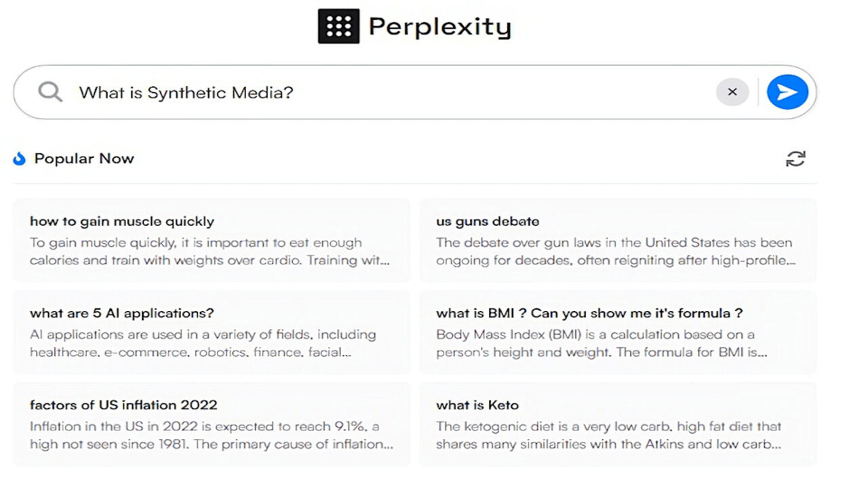Click inside the search input field
This screenshot has width=868, height=488.
[339, 92]
